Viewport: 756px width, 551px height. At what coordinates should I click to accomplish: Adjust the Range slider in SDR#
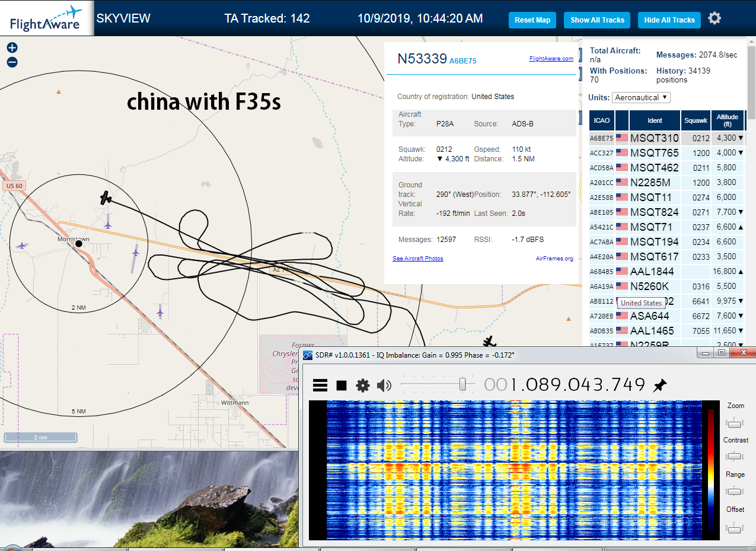[735, 491]
